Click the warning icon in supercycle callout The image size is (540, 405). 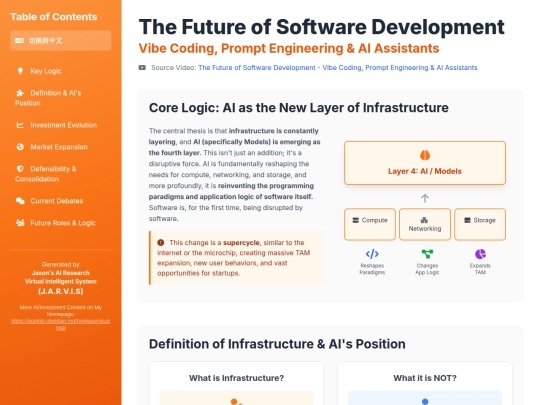point(160,242)
